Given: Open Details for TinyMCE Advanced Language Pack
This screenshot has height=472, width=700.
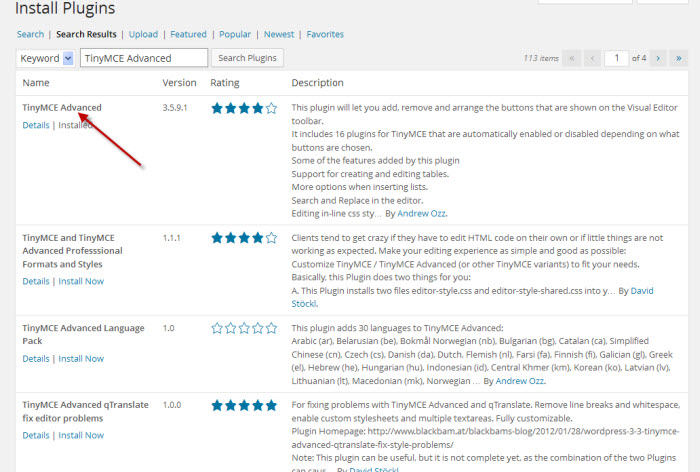Looking at the screenshot, I should [36, 359].
